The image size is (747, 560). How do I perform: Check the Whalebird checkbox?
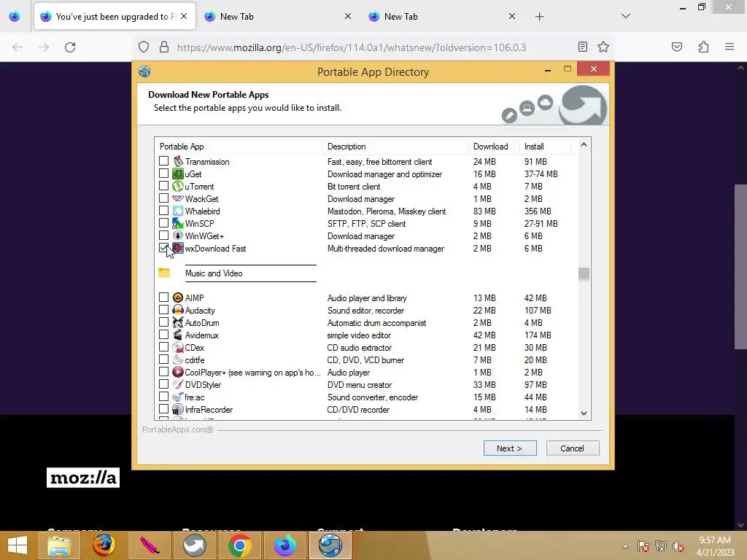(163, 211)
